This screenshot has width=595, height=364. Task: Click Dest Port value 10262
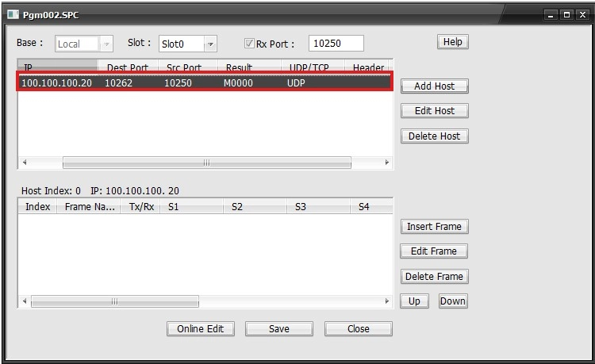(x=118, y=83)
